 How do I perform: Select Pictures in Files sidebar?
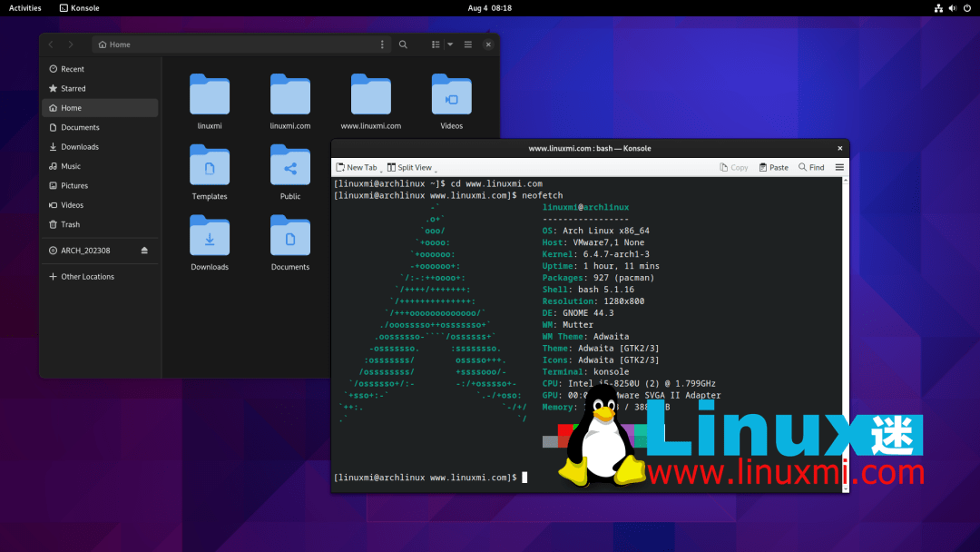(x=100, y=185)
